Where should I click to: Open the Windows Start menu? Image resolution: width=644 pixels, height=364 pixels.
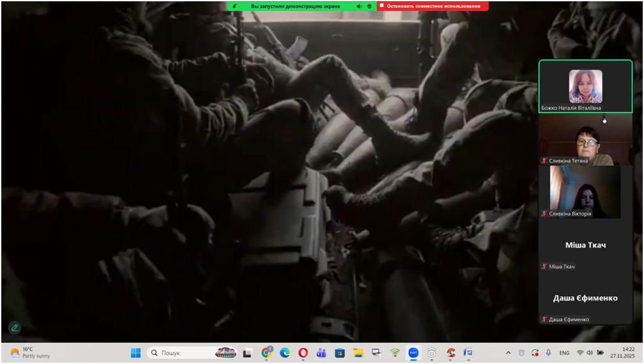click(135, 352)
